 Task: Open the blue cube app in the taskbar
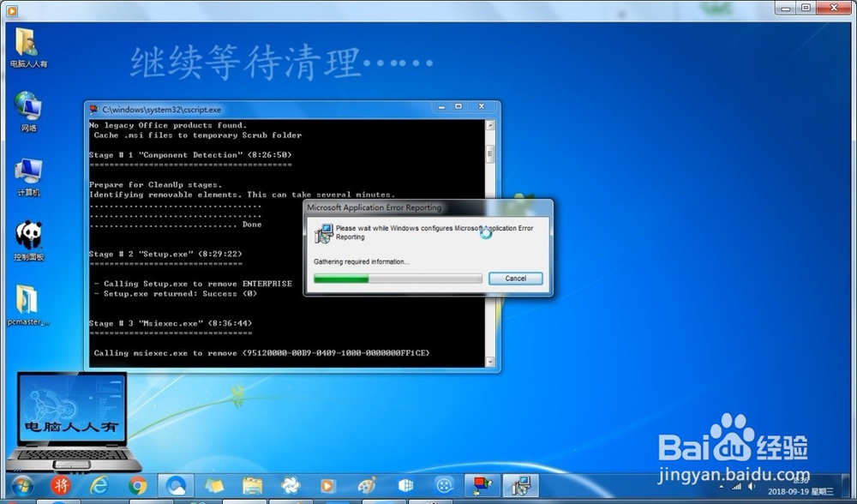[x=405, y=485]
